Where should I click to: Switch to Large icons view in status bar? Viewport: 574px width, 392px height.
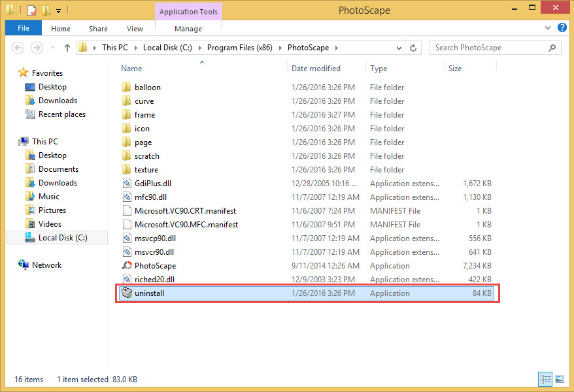[x=560, y=379]
